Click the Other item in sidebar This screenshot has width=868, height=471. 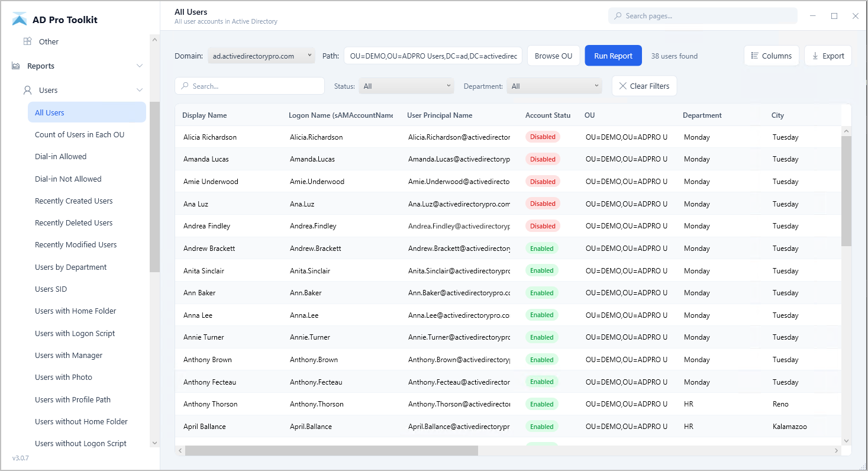[x=49, y=41]
